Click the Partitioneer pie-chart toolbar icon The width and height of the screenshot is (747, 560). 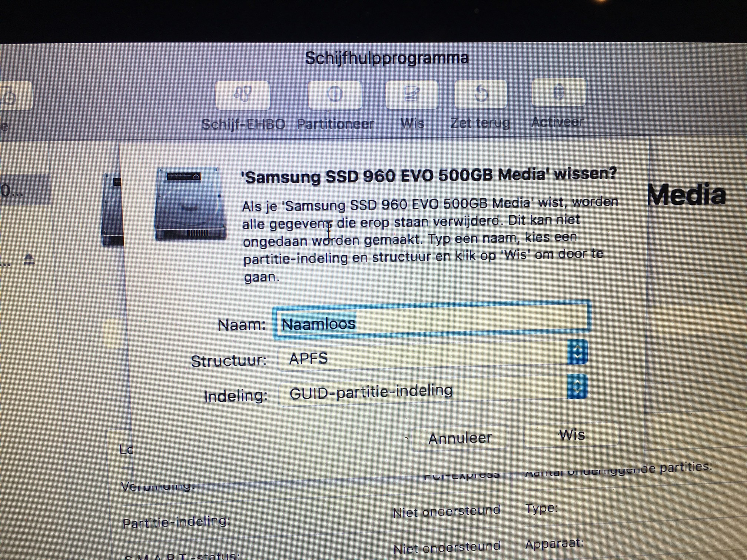click(x=335, y=95)
